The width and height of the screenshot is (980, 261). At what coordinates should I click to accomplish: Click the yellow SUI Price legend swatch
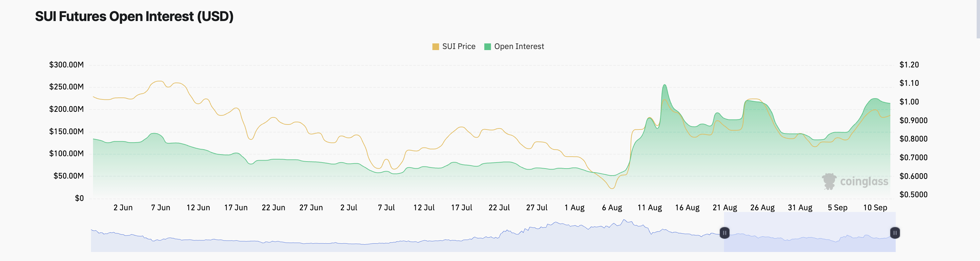click(x=436, y=46)
